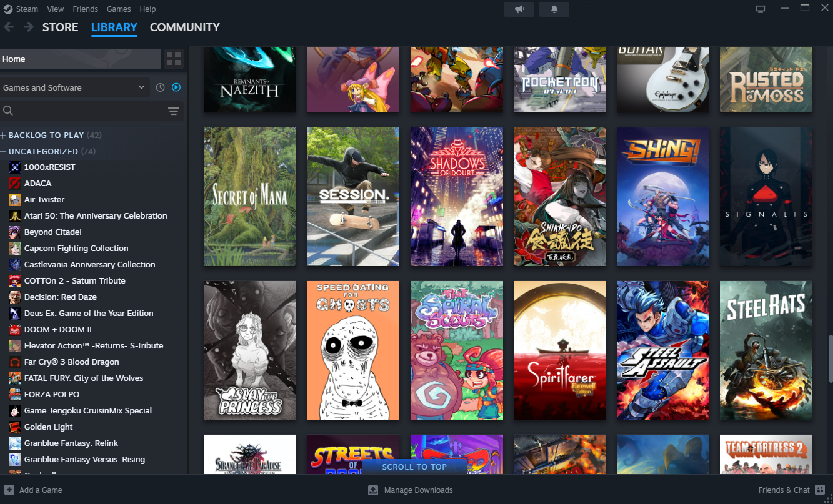
Task: Click the Steam logo icon in the menu bar
Action: (x=8, y=9)
